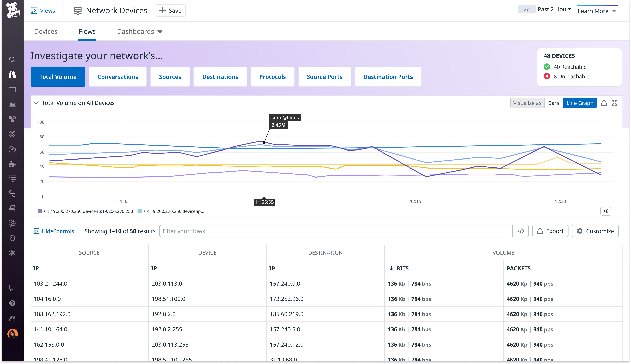Switch to the Flows tab
This screenshot has height=364, width=631.
(x=87, y=31)
